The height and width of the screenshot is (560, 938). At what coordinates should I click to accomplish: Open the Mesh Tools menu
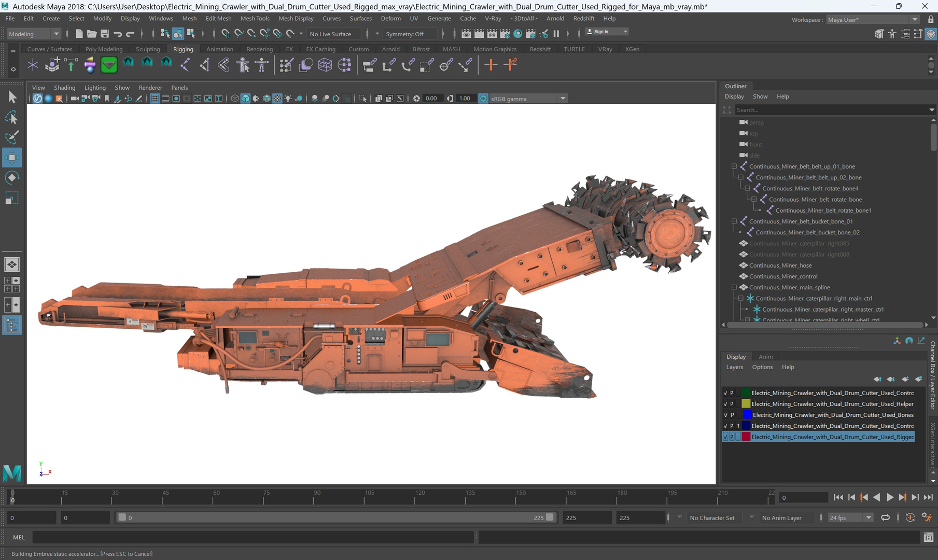pos(255,18)
